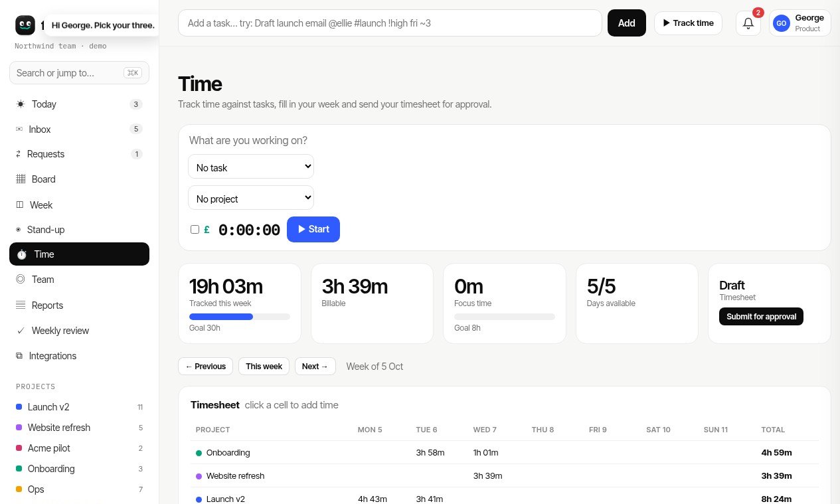This screenshot has height=504, width=840.
Task: Open the No project dropdown
Action: (251, 198)
